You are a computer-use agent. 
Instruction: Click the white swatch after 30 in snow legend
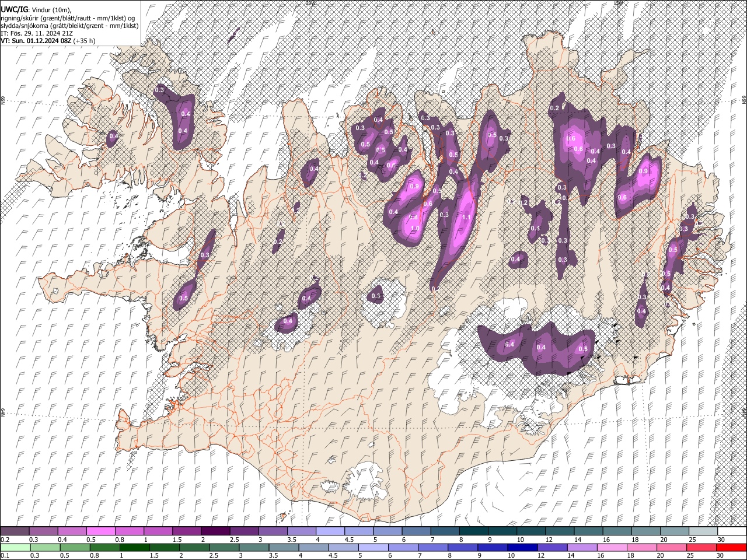732,531
